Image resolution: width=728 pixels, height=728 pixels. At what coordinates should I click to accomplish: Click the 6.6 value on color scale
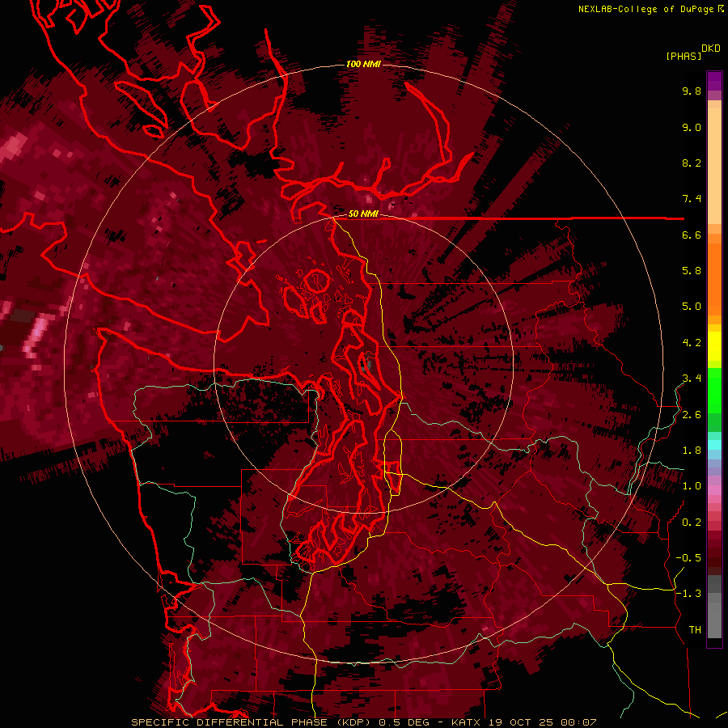click(692, 235)
